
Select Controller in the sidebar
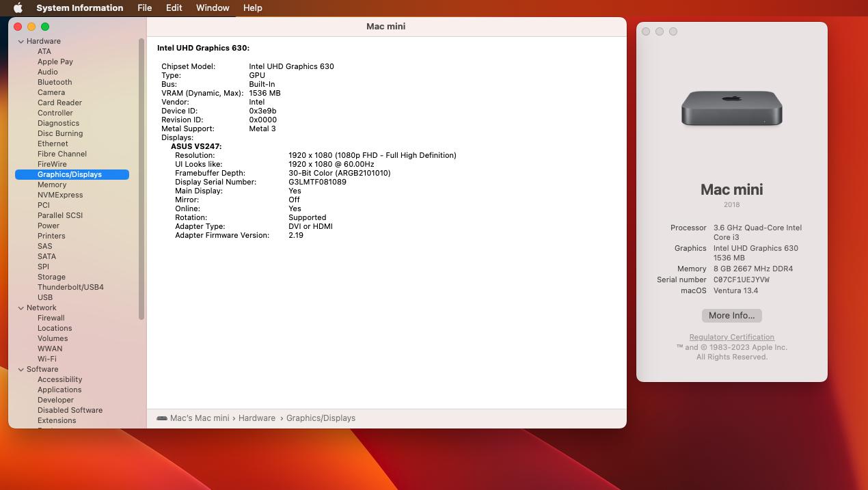click(x=55, y=113)
